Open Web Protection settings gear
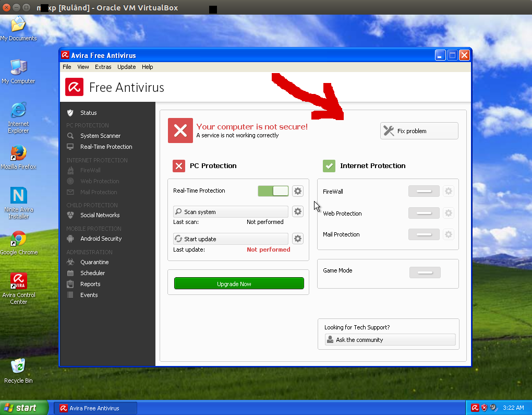The image size is (532, 415). tap(448, 213)
